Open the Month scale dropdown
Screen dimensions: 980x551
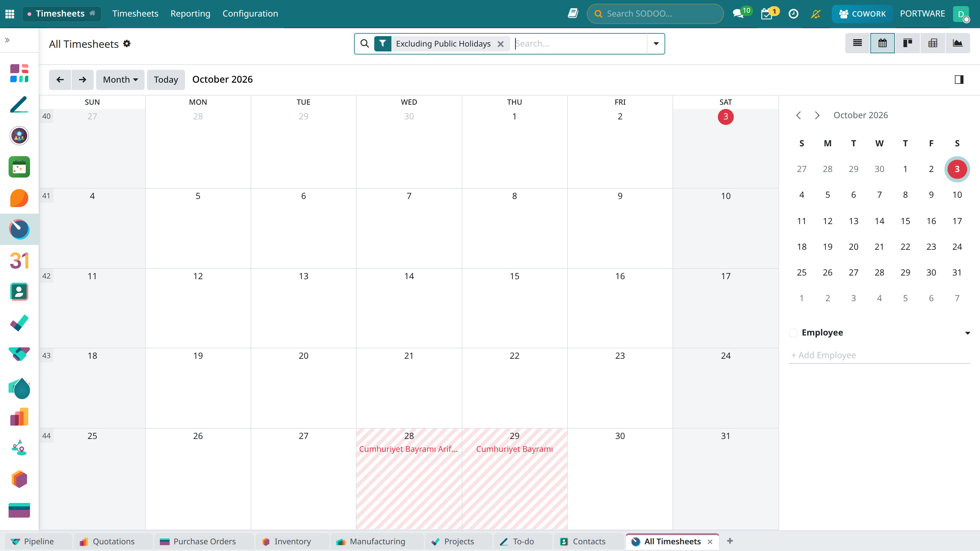[120, 80]
